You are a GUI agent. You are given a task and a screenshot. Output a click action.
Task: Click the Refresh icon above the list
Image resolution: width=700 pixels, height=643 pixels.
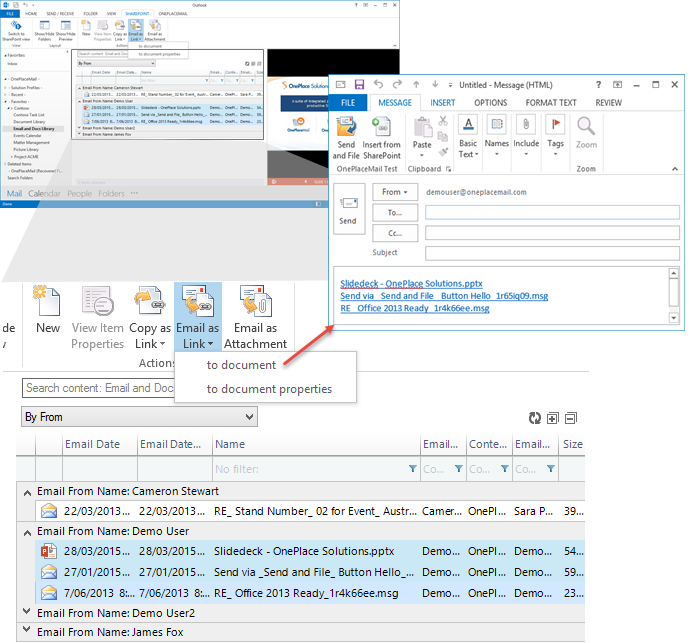pos(534,418)
